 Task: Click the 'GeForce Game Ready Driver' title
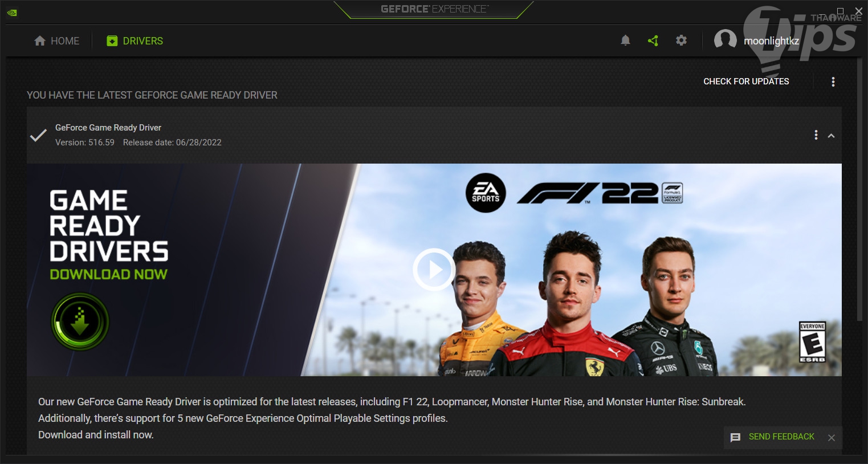[108, 128]
